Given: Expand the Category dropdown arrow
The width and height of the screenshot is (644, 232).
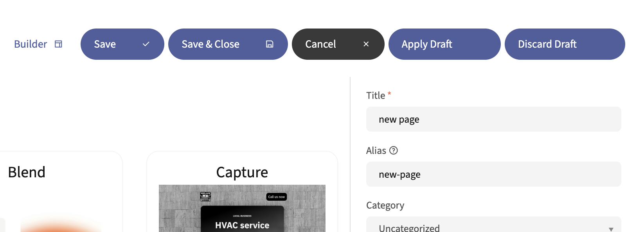Looking at the screenshot, I should (611, 229).
